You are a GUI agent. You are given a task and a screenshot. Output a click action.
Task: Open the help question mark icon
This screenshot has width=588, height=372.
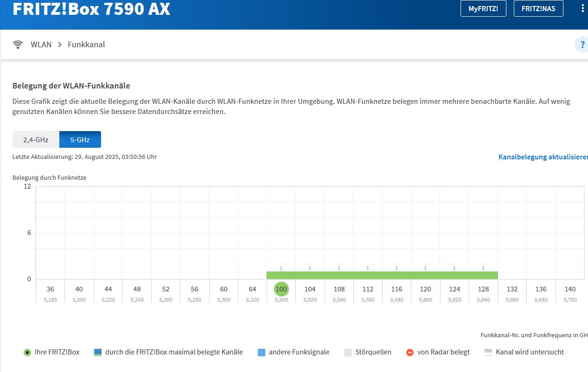582,45
